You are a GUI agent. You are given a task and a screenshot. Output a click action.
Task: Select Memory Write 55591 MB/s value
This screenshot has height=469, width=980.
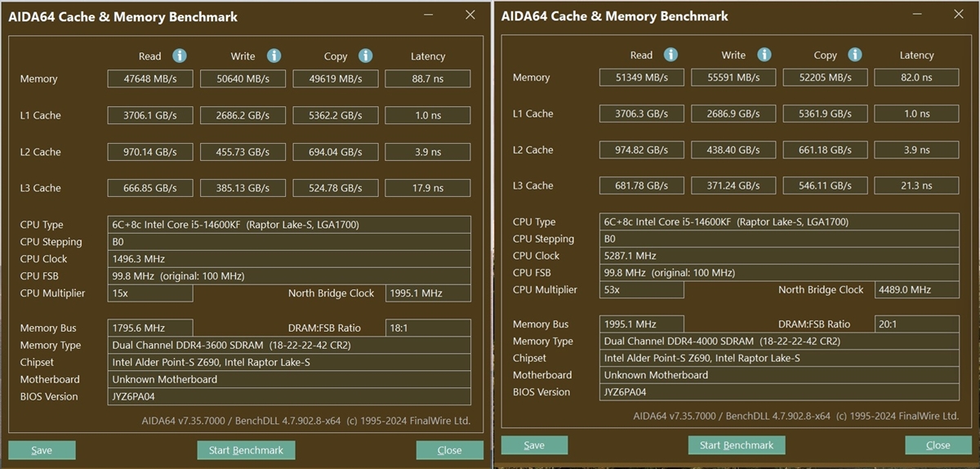pos(734,78)
